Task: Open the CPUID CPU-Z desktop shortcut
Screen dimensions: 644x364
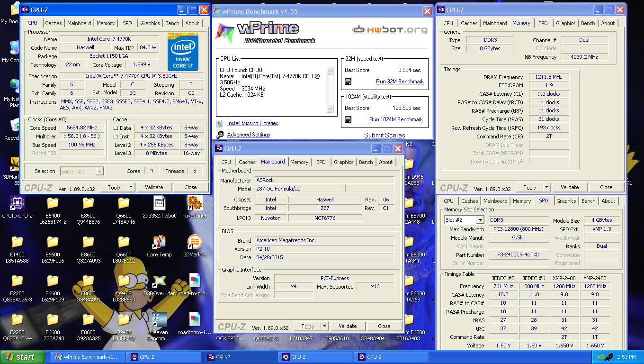Action: click(17, 204)
